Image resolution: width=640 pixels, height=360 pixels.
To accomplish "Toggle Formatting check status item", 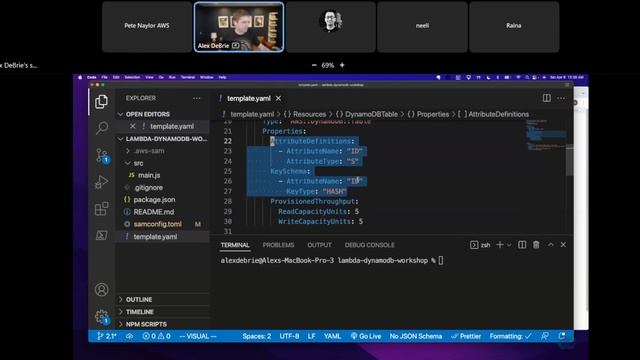I will [x=511, y=336].
